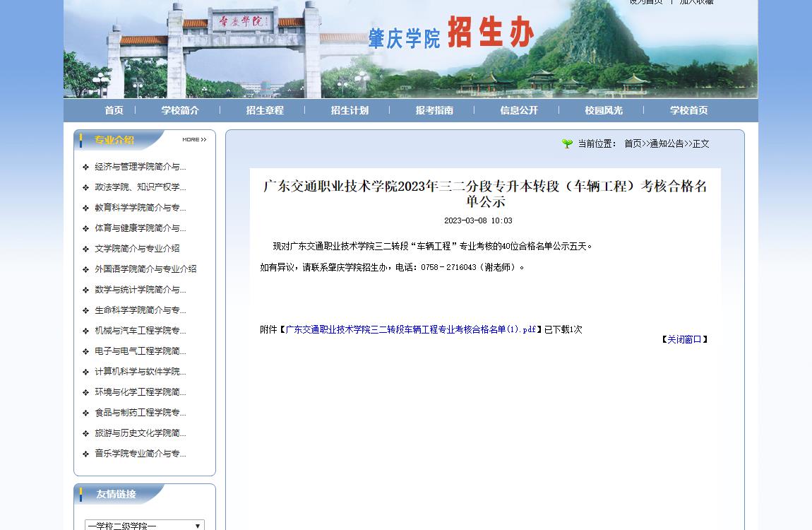Image resolution: width=812 pixels, height=530 pixels.
Task: Open the 学校简介 navigation item
Action: pos(179,110)
